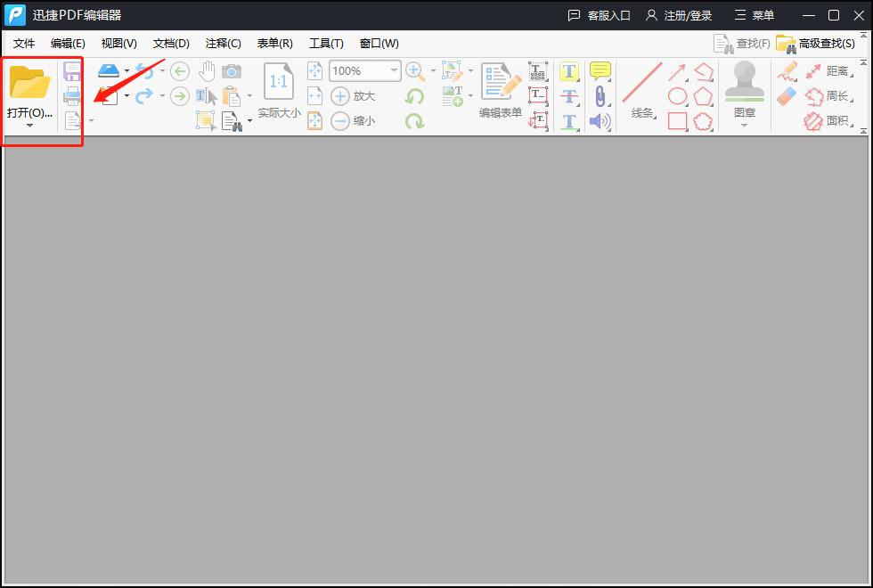Apply underline text markup
Screen dimensions: 873x588
click(569, 121)
